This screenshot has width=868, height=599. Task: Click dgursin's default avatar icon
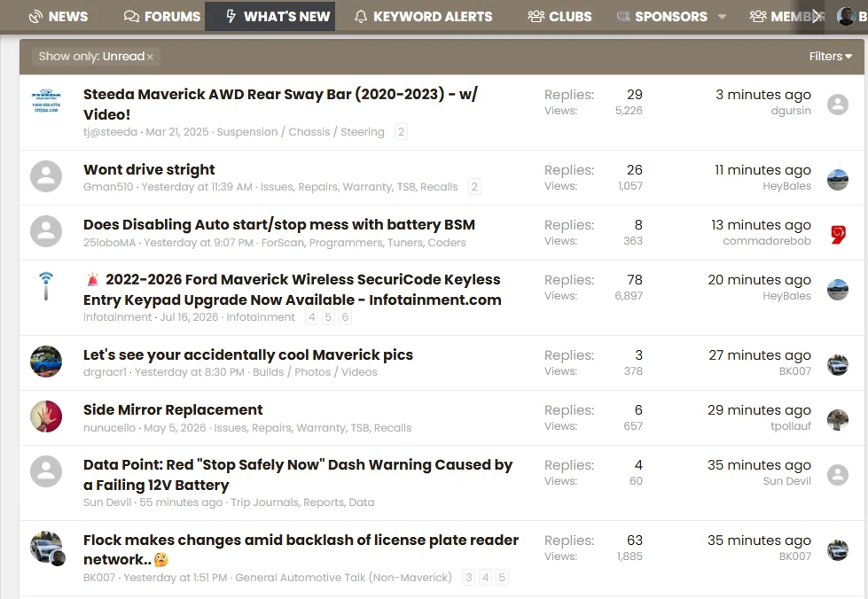pyautogui.click(x=838, y=104)
